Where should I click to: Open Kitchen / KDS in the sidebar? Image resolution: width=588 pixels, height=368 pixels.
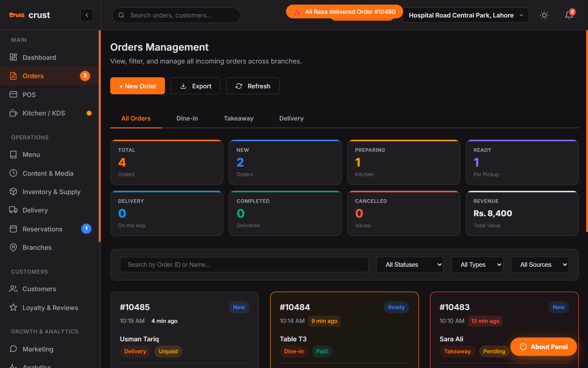click(49, 113)
